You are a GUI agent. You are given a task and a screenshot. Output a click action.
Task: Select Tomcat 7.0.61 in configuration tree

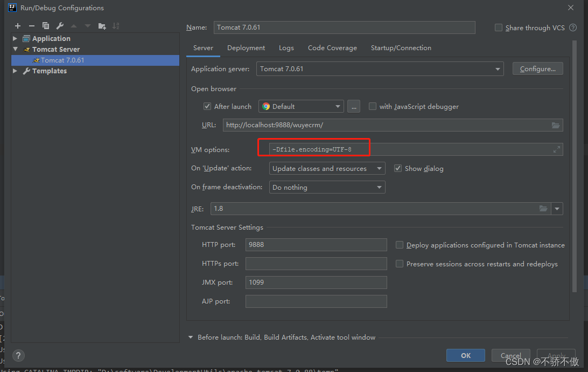(x=95, y=60)
